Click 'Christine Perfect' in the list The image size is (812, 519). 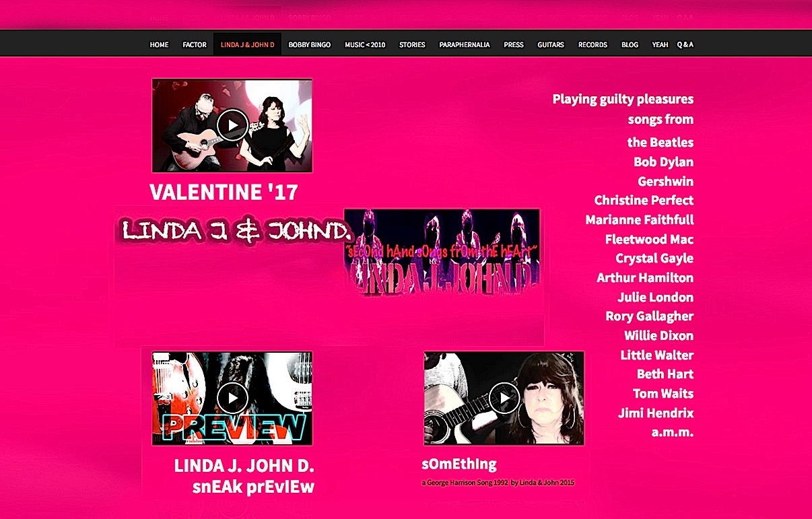(x=644, y=200)
